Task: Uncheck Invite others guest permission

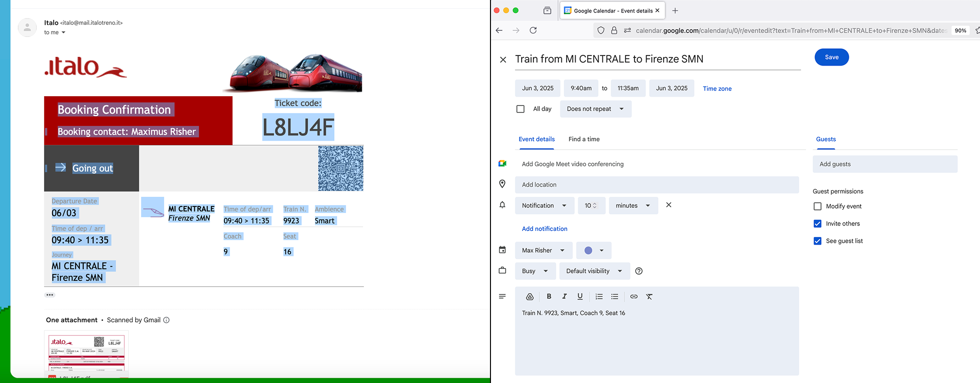Action: [x=817, y=224]
